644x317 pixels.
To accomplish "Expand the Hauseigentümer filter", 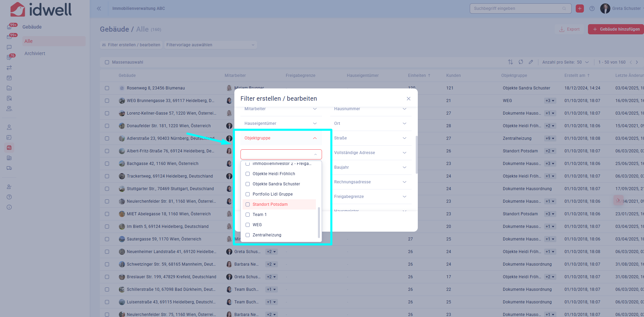I will pos(280,123).
